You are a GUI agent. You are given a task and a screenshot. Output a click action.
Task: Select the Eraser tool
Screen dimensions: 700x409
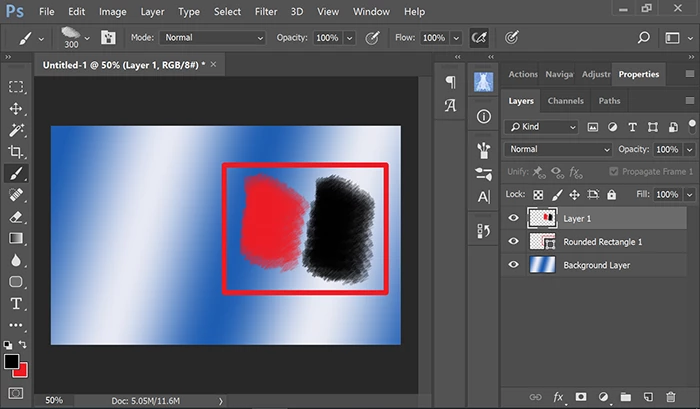click(x=16, y=217)
